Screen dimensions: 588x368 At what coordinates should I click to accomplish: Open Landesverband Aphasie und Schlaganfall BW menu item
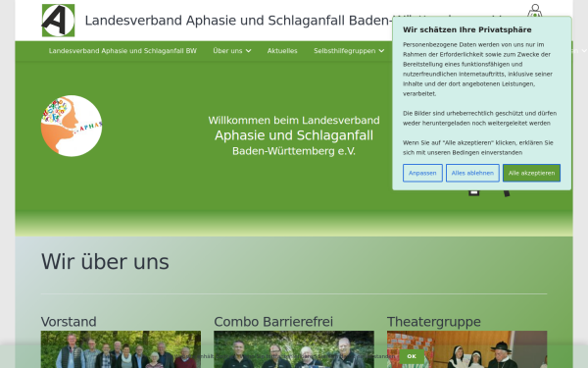[x=122, y=51]
